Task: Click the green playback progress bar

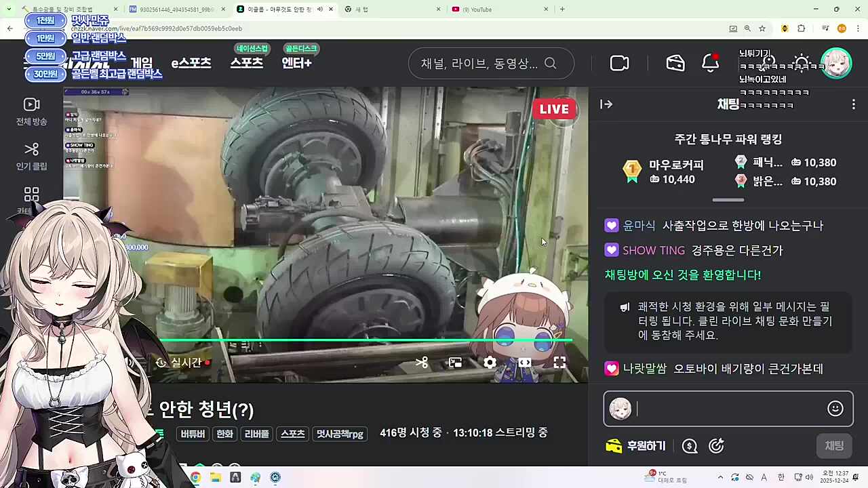Action: coord(366,340)
